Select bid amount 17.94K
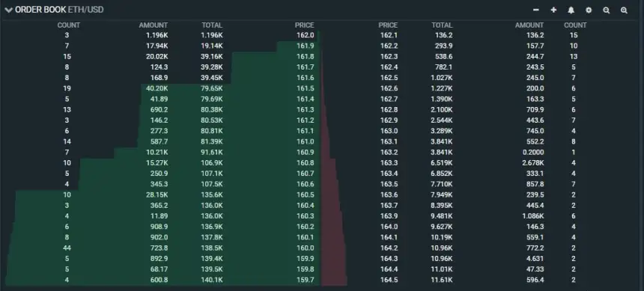 (x=157, y=46)
